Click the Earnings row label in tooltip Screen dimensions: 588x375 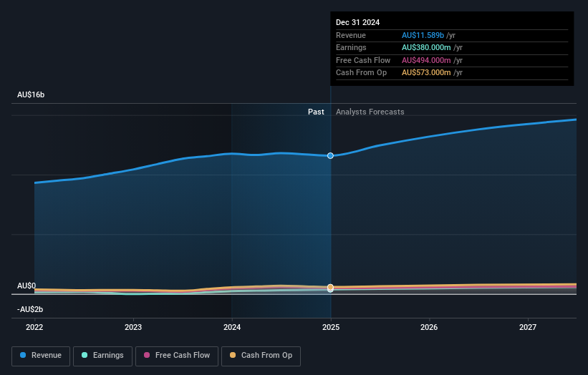point(351,47)
